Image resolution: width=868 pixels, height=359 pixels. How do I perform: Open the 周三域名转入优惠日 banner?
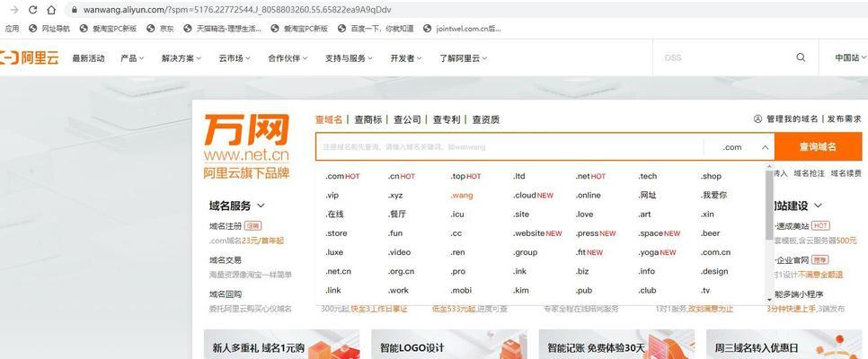[784, 345]
